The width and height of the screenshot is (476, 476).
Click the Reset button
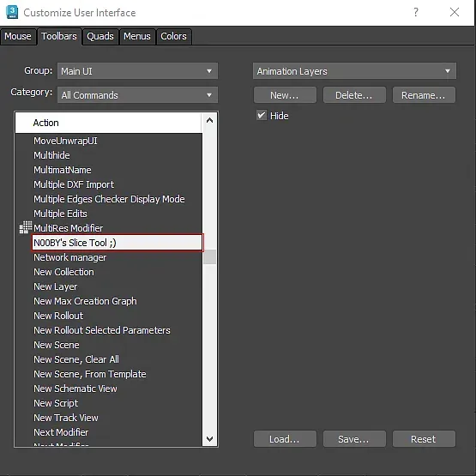(424, 439)
